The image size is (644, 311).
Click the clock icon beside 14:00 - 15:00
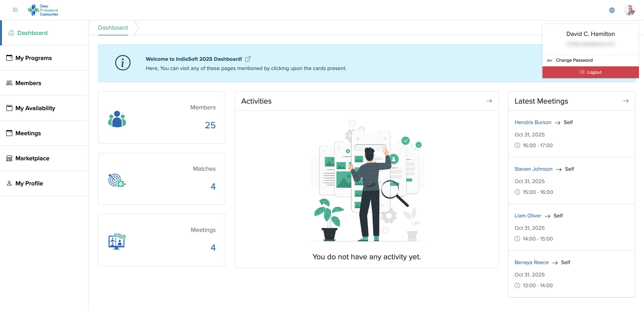click(x=517, y=239)
